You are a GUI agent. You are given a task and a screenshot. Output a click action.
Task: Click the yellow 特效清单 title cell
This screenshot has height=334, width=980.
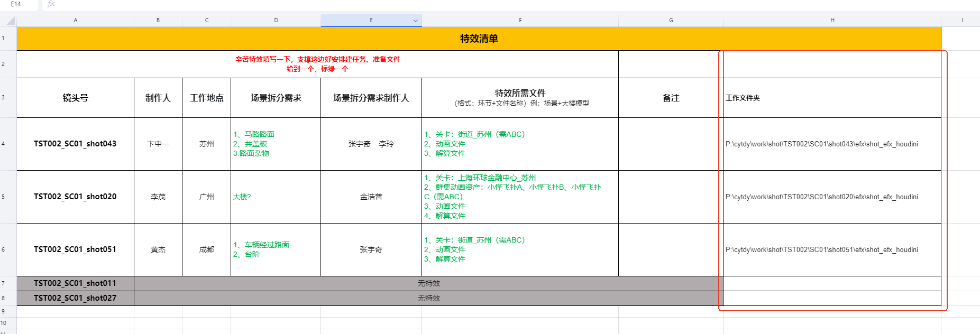(x=479, y=39)
